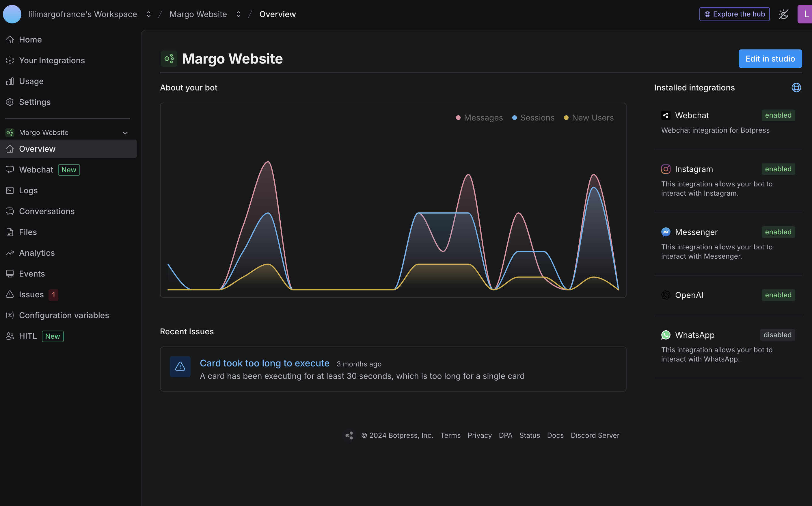Open the Usage page

[68, 81]
